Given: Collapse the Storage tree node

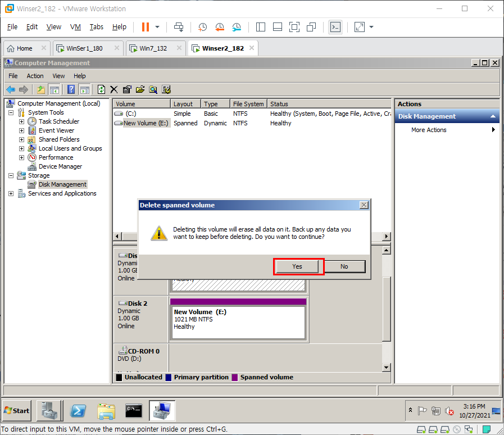Looking at the screenshot, I should 11,175.
